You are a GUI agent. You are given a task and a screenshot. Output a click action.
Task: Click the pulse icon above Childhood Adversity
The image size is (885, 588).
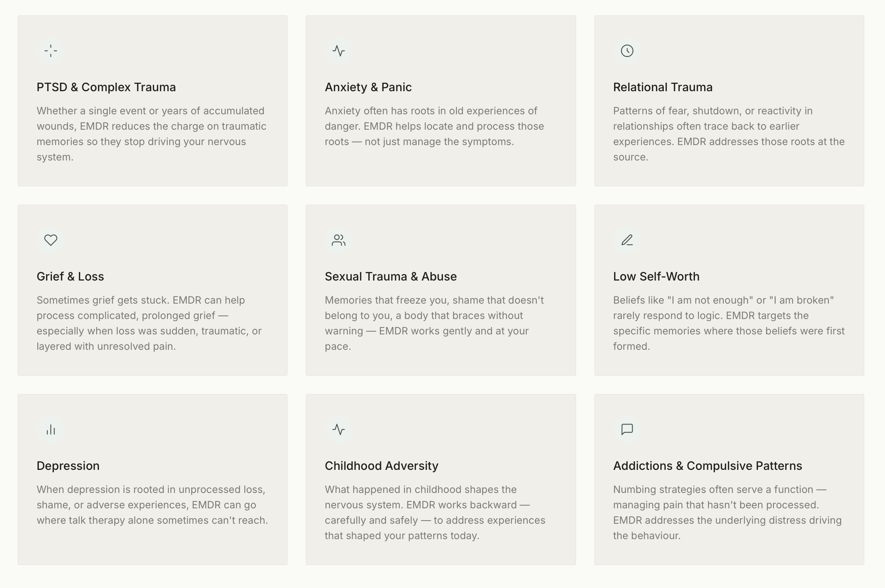point(339,429)
